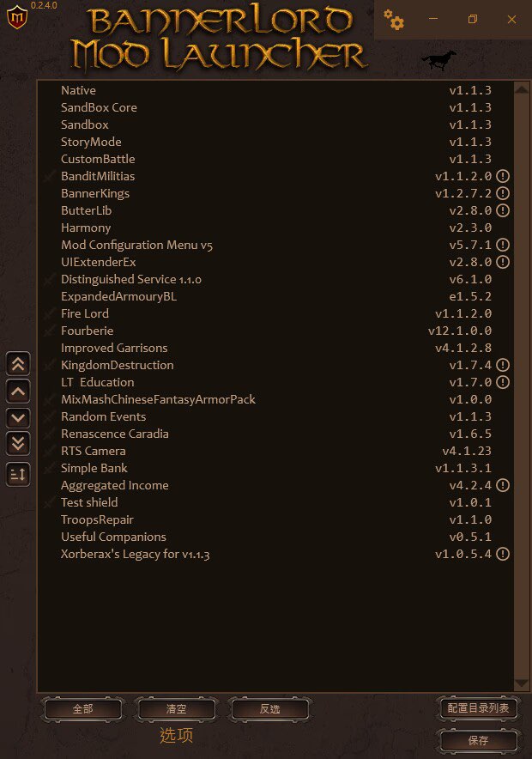Auto-sort the mod load order

pyautogui.click(x=18, y=474)
